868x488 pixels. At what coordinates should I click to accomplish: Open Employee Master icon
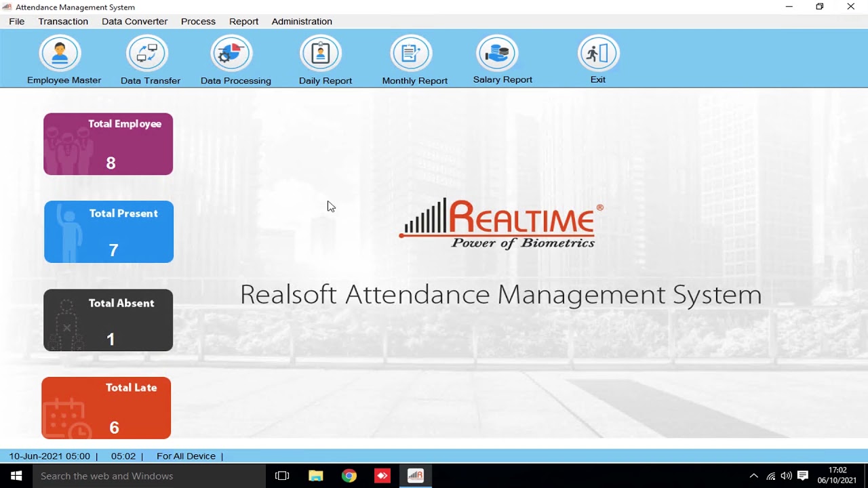click(60, 54)
